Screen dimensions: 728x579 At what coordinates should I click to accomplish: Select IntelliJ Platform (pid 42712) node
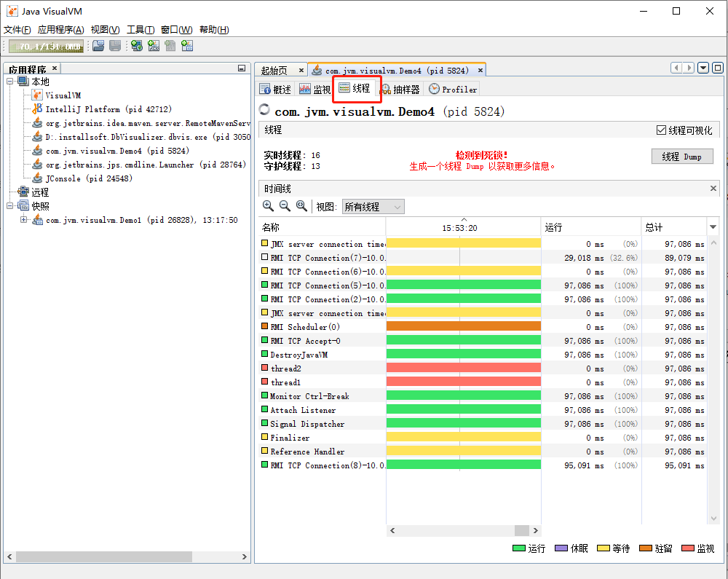pyautogui.click(x=102, y=109)
